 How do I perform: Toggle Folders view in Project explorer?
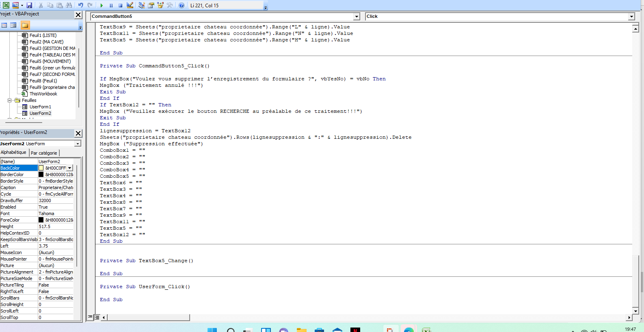(25, 25)
